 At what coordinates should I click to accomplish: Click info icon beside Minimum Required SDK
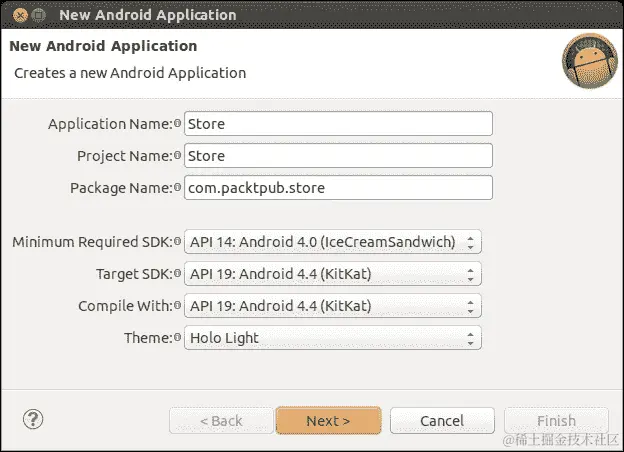[x=177, y=241]
